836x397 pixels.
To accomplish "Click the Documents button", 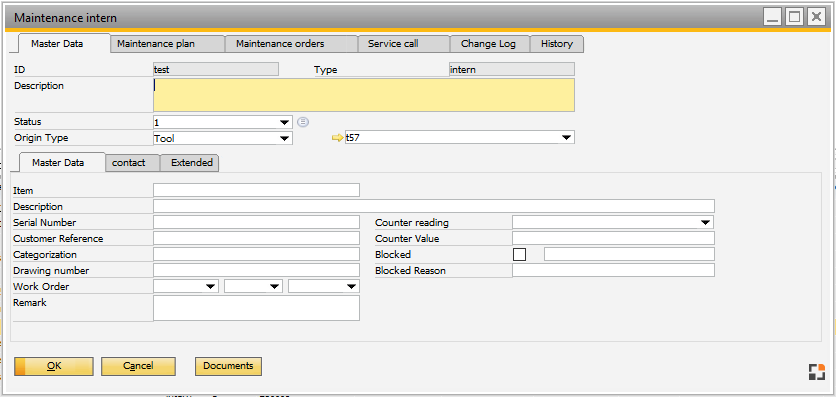I will 228,366.
